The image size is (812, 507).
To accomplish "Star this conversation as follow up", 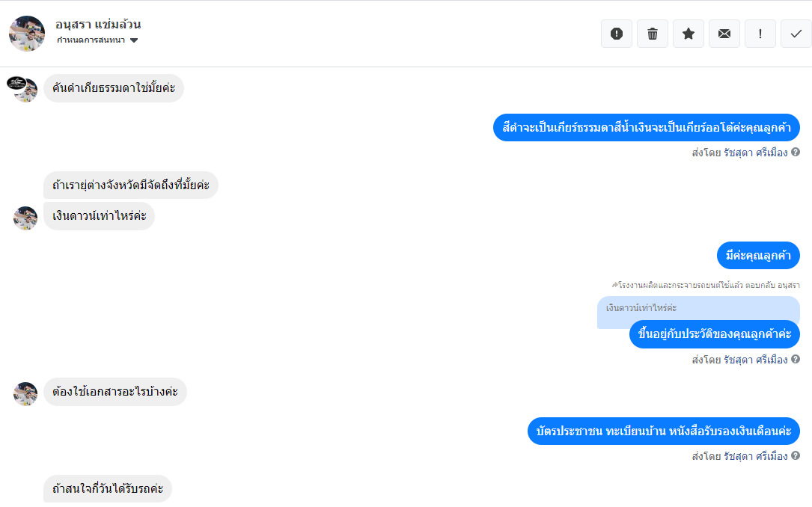I will [689, 34].
